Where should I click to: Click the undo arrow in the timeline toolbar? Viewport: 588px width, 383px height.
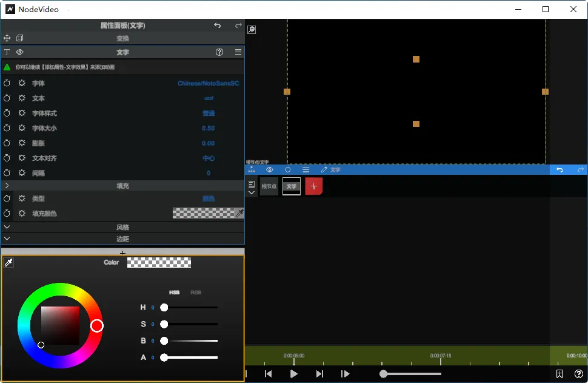pyautogui.click(x=559, y=170)
